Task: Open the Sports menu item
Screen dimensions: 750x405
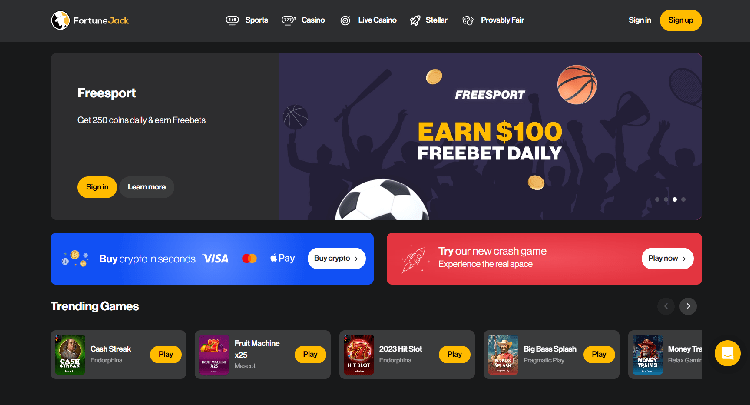Action: pos(247,20)
